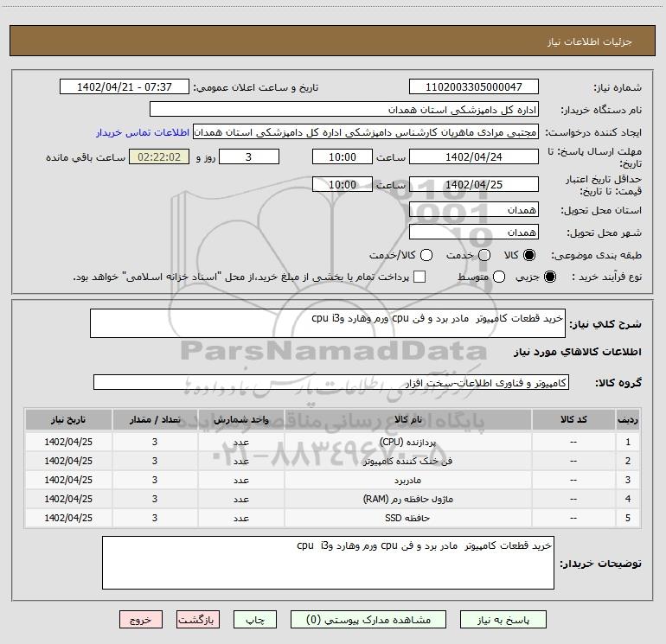Click the date cell in the SSD row
The height and width of the screenshot is (644, 666).
tap(68, 519)
